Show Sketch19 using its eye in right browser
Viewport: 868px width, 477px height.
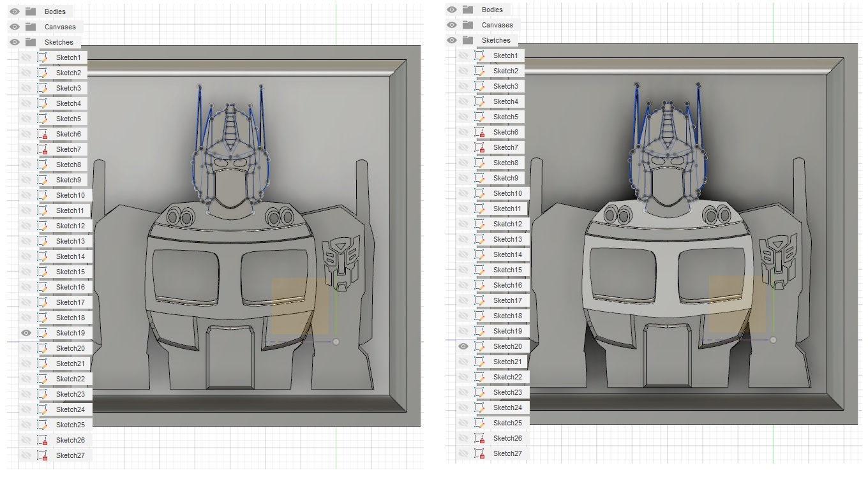click(463, 331)
